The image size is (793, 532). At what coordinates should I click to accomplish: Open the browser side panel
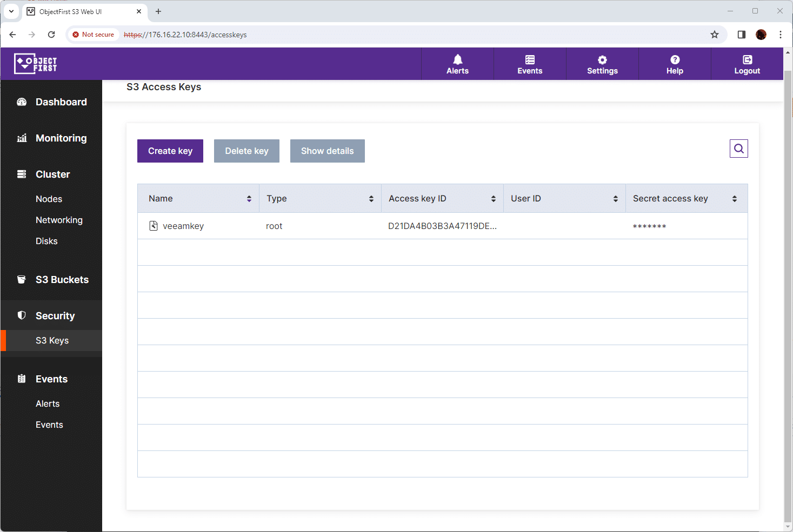742,35
